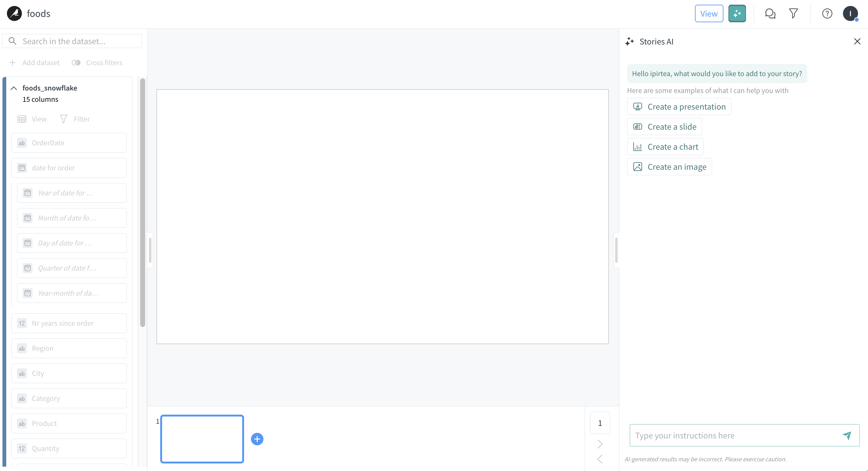Toggle Cross filters switch
Image resolution: width=868 pixels, height=471 pixels.
(x=76, y=63)
